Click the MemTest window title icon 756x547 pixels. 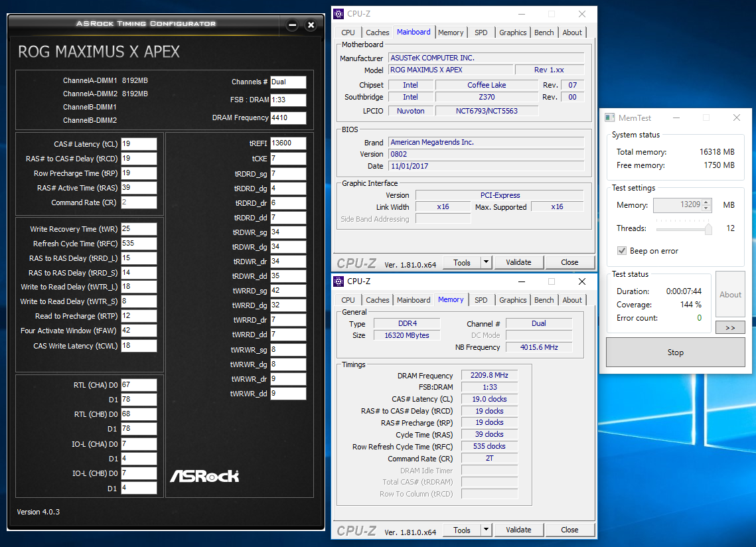coord(610,117)
